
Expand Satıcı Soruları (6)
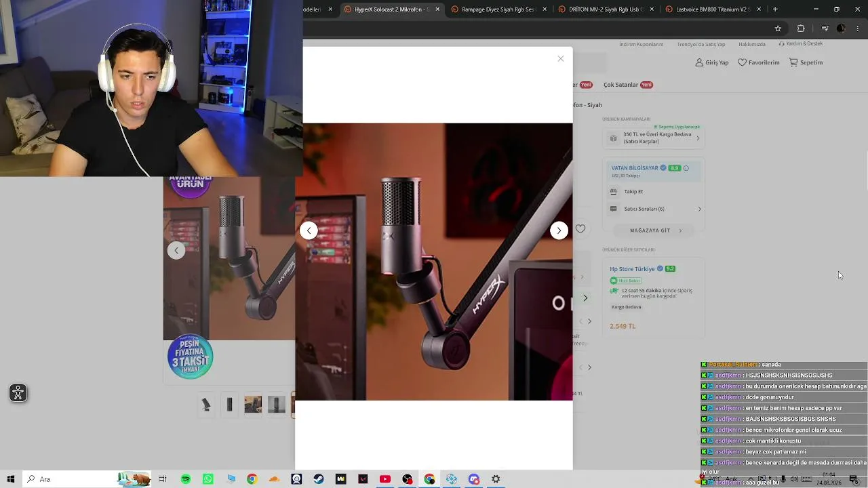(x=656, y=209)
